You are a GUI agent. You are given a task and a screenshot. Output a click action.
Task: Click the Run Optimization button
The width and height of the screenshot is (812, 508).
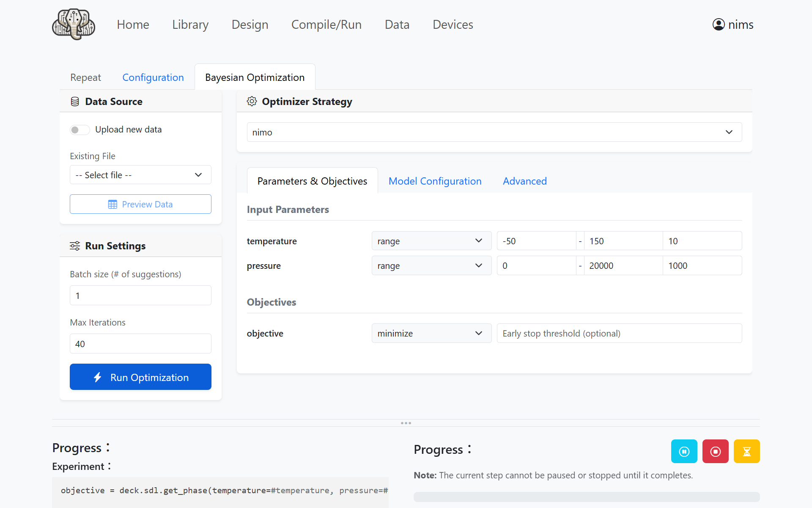[140, 377]
